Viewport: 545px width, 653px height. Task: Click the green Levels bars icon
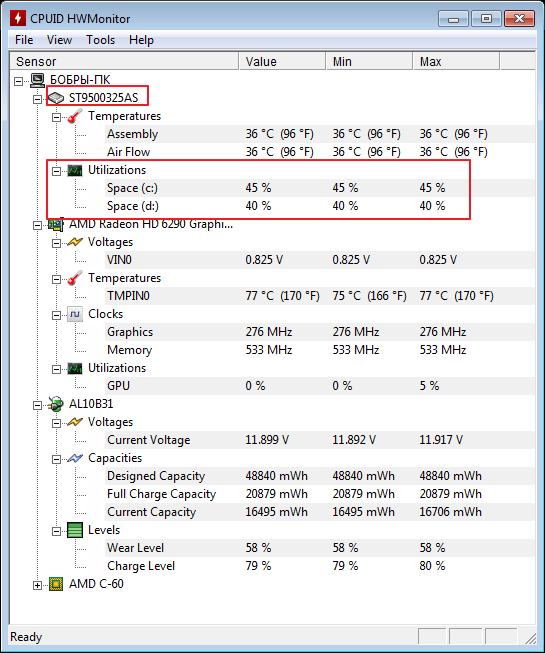click(75, 530)
